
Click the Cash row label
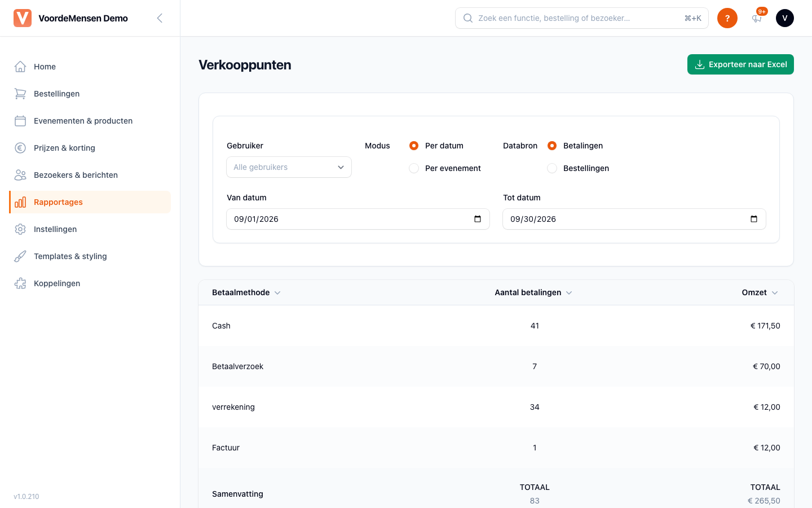[221, 326]
